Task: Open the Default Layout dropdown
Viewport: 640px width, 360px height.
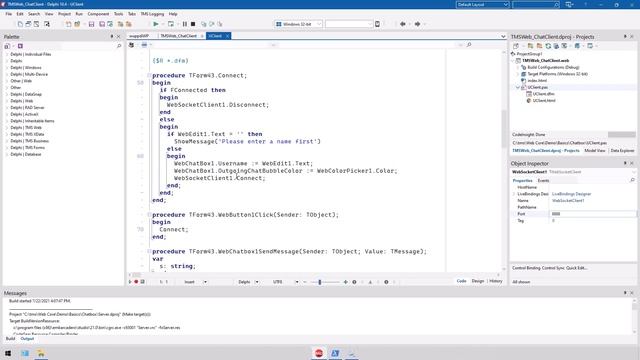Action: point(482,4)
